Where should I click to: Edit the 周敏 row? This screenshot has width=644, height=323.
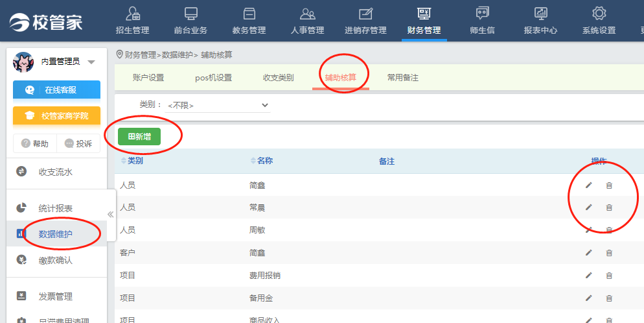588,230
